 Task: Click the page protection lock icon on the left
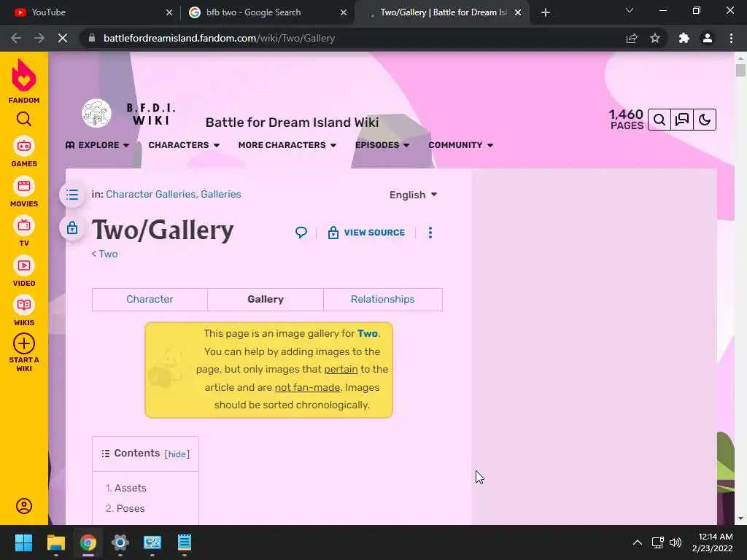pyautogui.click(x=72, y=227)
